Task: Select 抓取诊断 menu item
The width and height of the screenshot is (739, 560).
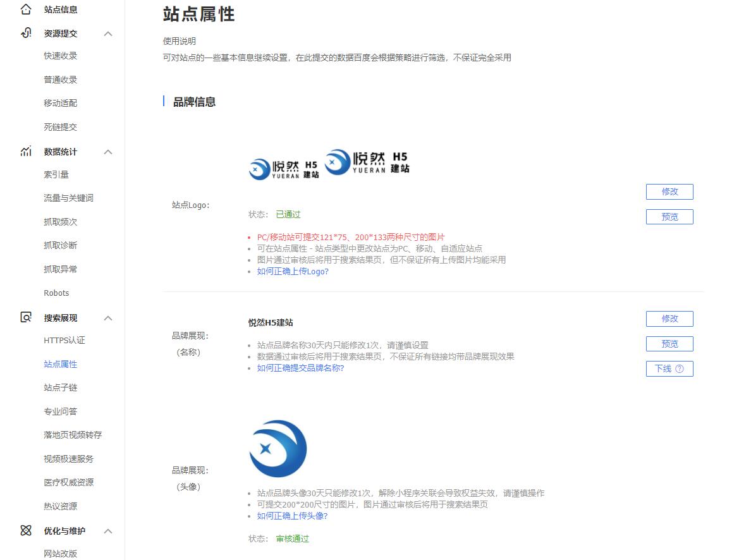Action: [x=60, y=246]
